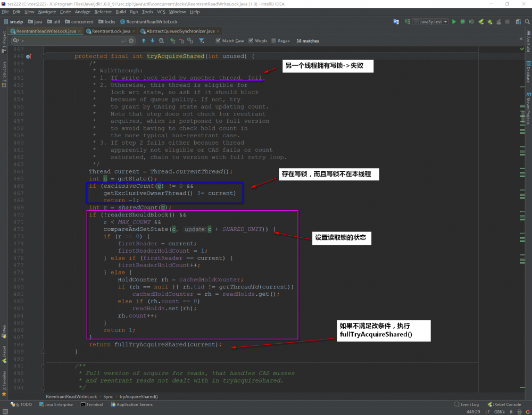
Task: Open search history dropdown in find bar
Action: (x=16, y=40)
